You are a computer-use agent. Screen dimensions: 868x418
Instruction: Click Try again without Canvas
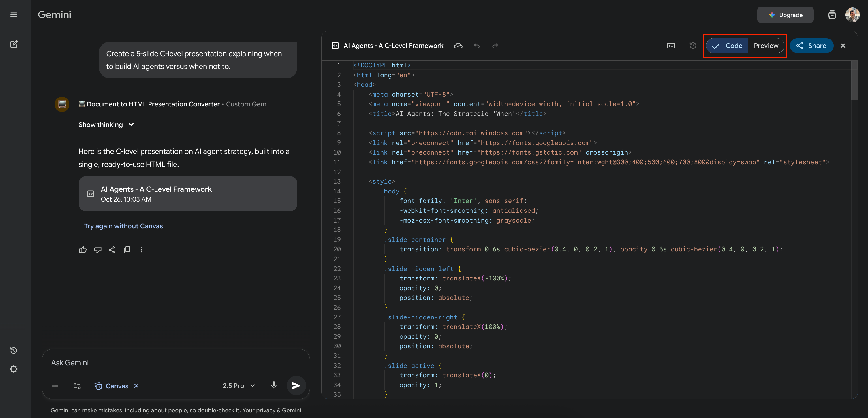click(123, 226)
